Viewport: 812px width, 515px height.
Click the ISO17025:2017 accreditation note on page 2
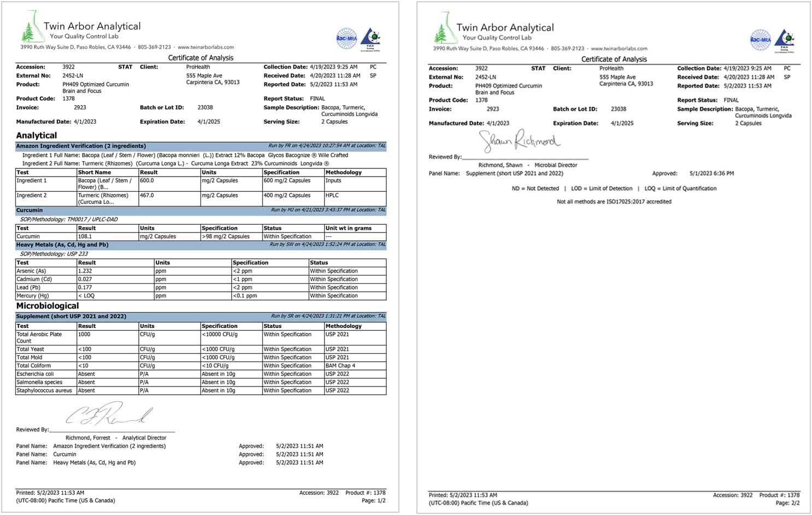coord(614,202)
